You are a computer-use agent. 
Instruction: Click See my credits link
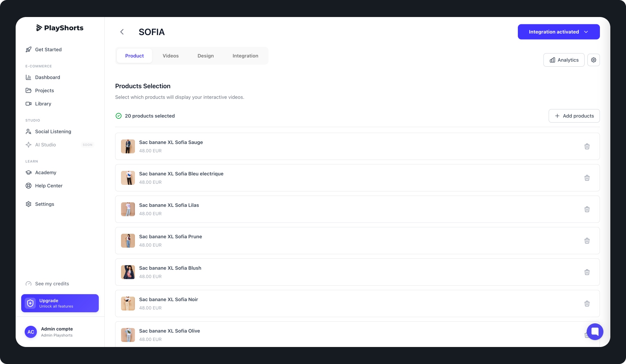tap(52, 284)
